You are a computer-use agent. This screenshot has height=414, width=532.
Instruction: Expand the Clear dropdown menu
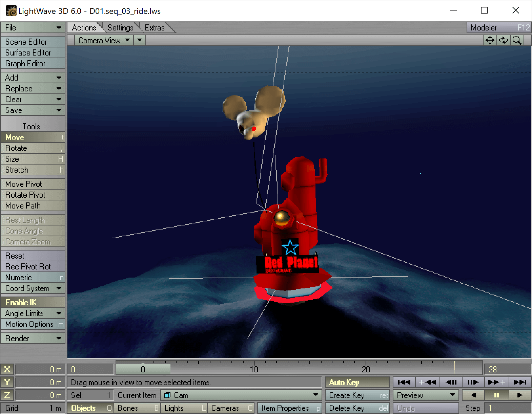coord(33,99)
